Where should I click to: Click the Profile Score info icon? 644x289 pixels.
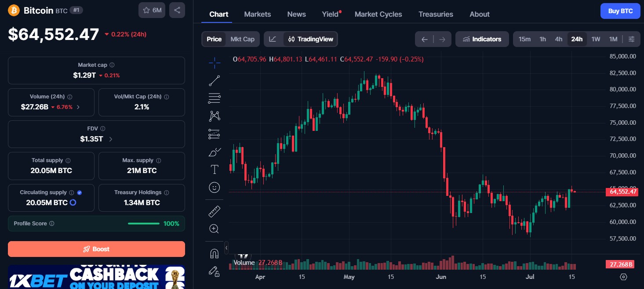coord(52,224)
